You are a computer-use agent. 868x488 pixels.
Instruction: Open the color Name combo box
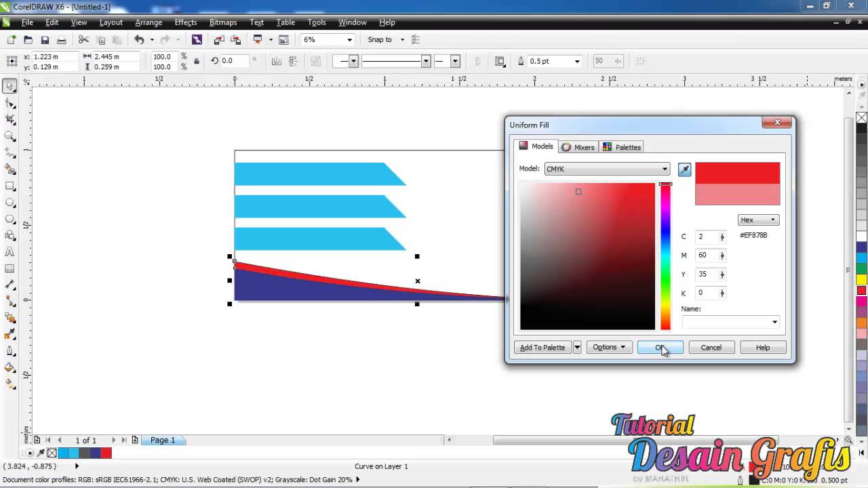[x=731, y=322]
